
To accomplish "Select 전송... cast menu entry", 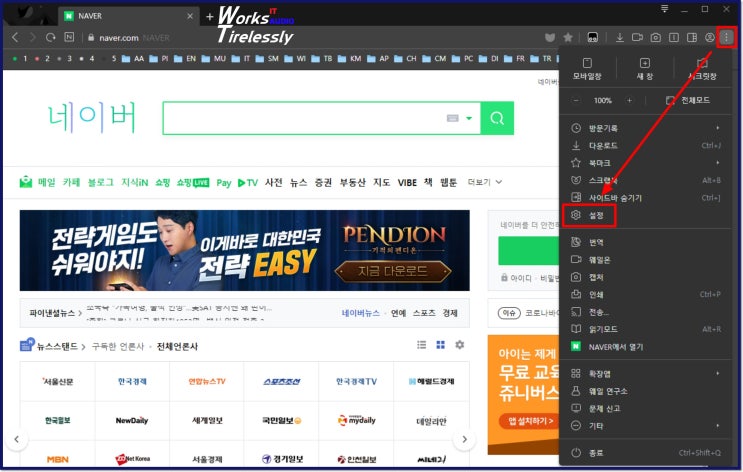I will coord(646,312).
